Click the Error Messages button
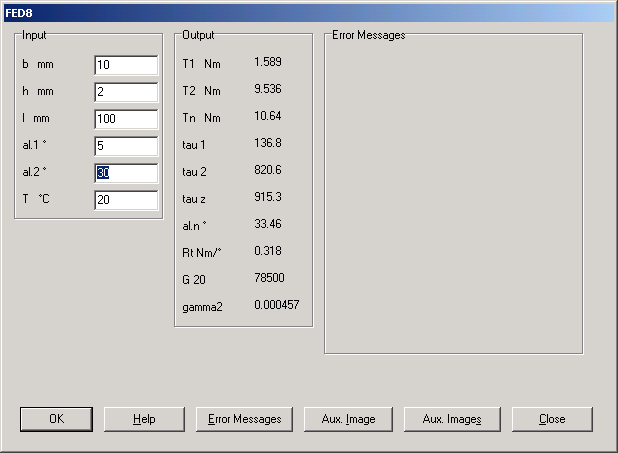Viewport: 618px width, 453px height. tap(244, 419)
